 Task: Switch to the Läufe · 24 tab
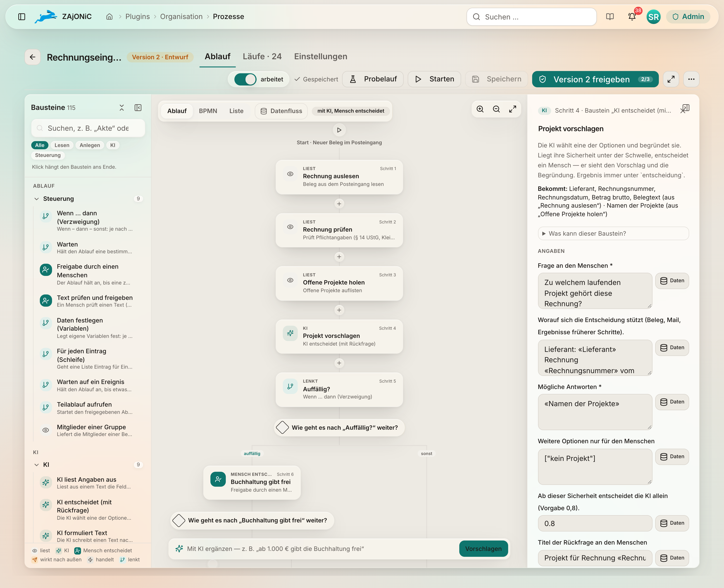pyautogui.click(x=262, y=57)
